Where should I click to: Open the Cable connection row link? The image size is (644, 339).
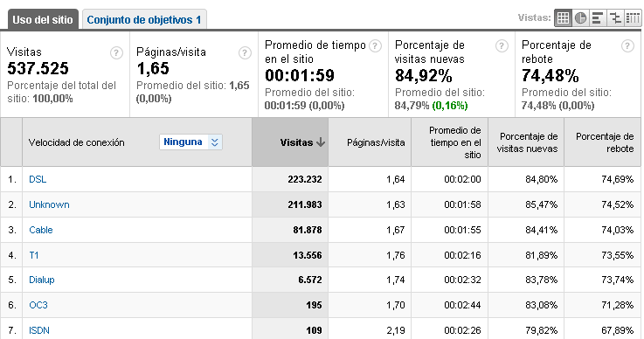coord(41,230)
